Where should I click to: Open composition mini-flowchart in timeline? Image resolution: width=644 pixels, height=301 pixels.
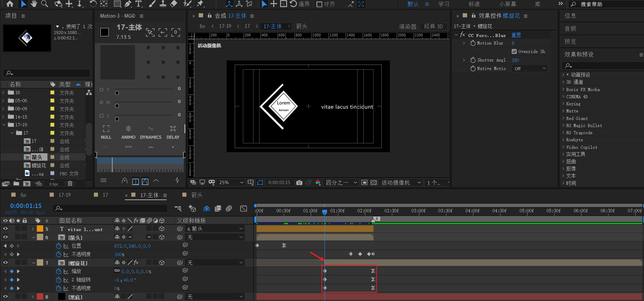[178, 208]
